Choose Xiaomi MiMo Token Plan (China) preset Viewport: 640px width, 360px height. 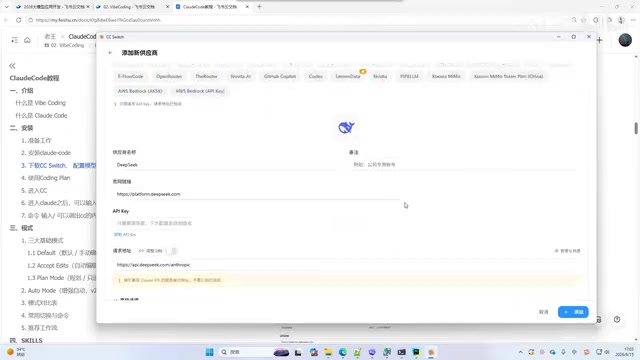click(x=508, y=76)
